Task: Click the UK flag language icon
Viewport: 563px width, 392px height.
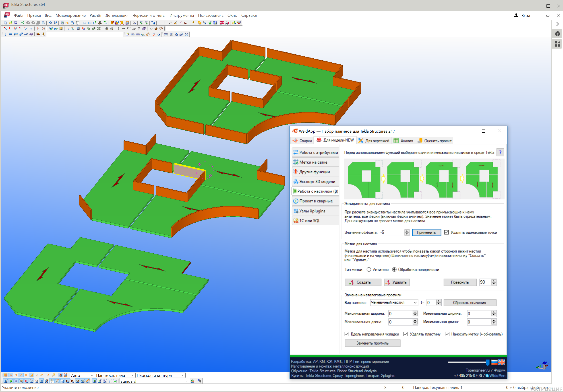Action: [x=502, y=362]
